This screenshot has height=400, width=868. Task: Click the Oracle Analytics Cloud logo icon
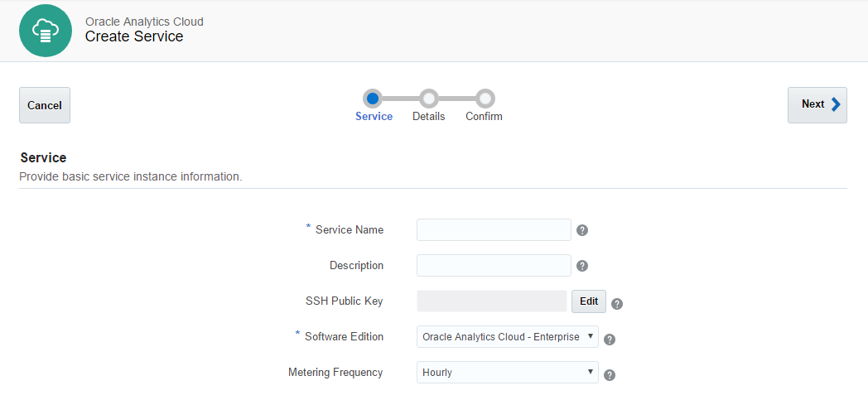pos(46,31)
